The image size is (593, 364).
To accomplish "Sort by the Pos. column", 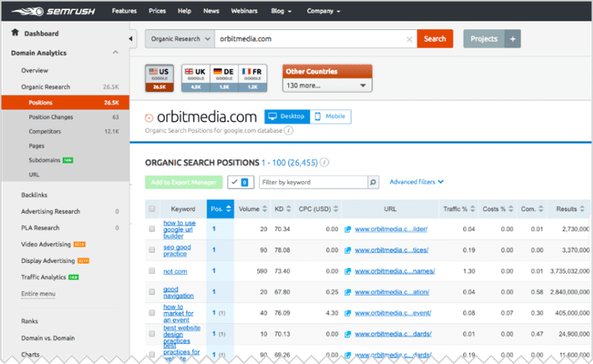I will tap(220, 209).
